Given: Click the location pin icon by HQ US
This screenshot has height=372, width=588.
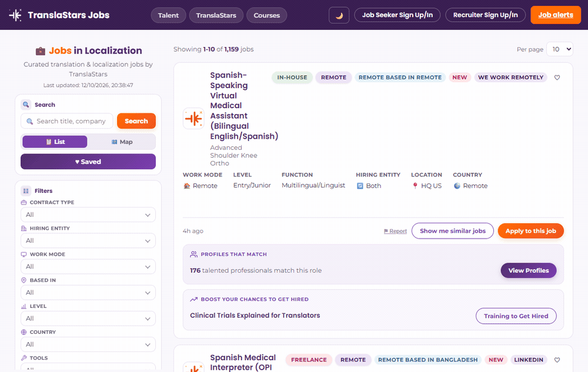Looking at the screenshot, I should pos(415,186).
